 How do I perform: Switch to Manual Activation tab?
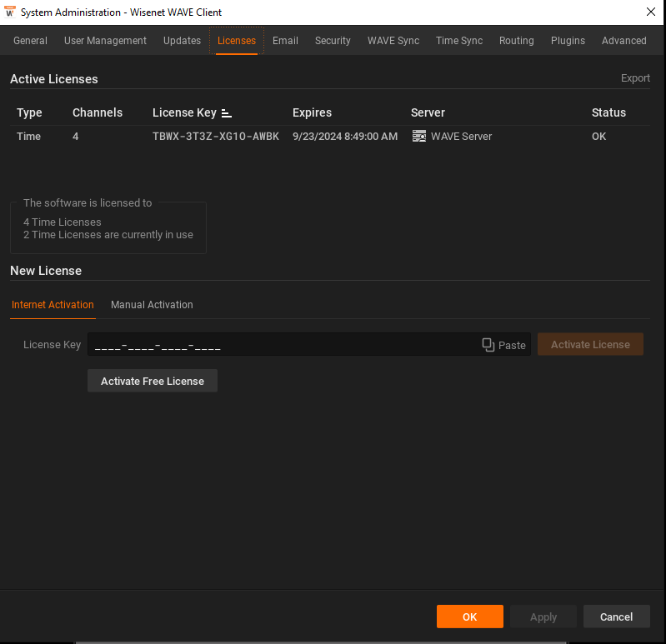tap(152, 305)
